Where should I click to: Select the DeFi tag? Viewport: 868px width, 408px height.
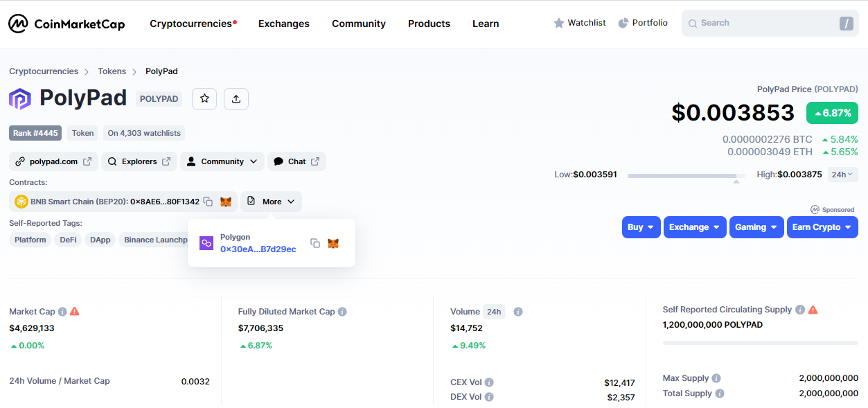pos(68,240)
